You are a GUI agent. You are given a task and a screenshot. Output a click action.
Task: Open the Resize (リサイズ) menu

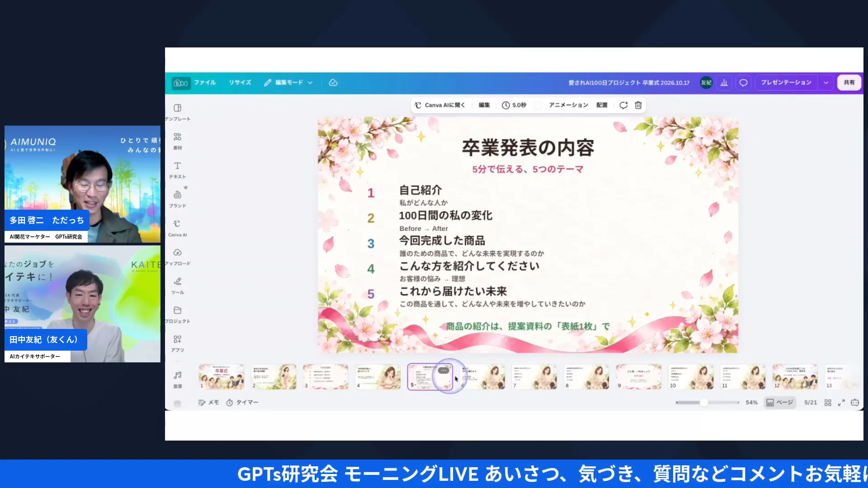point(240,83)
